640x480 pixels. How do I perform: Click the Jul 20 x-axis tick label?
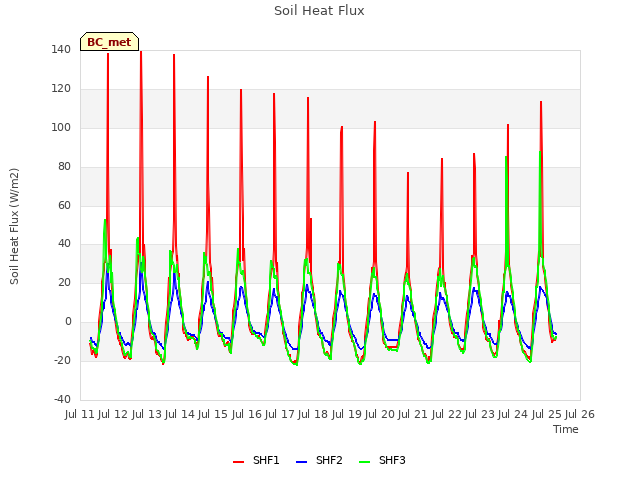[x=380, y=414]
